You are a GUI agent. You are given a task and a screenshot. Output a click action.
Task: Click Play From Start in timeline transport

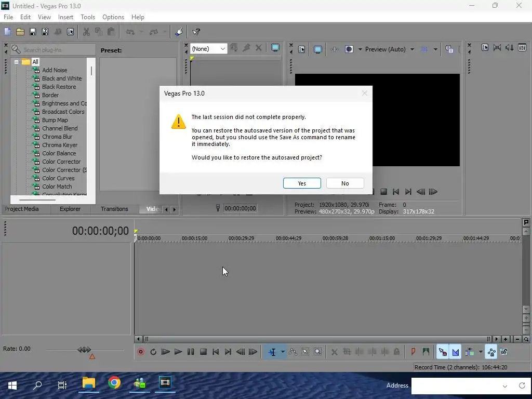click(166, 352)
